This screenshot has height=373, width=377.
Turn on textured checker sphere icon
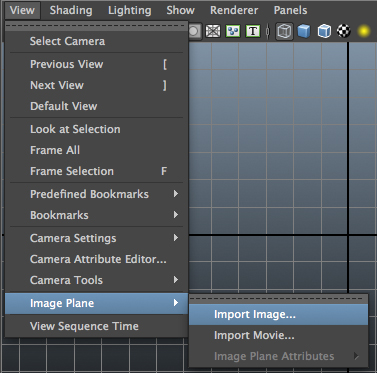[344, 31]
